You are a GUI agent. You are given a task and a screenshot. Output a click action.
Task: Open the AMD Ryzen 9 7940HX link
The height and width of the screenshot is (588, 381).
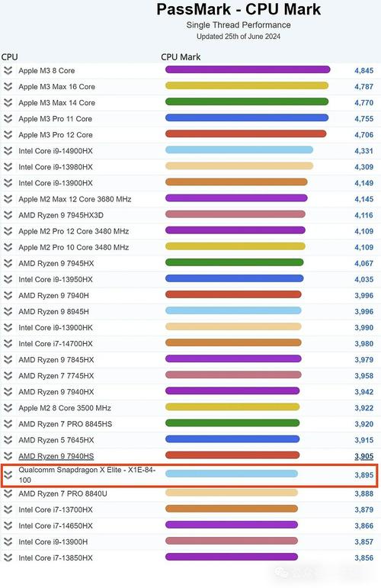coord(56,392)
